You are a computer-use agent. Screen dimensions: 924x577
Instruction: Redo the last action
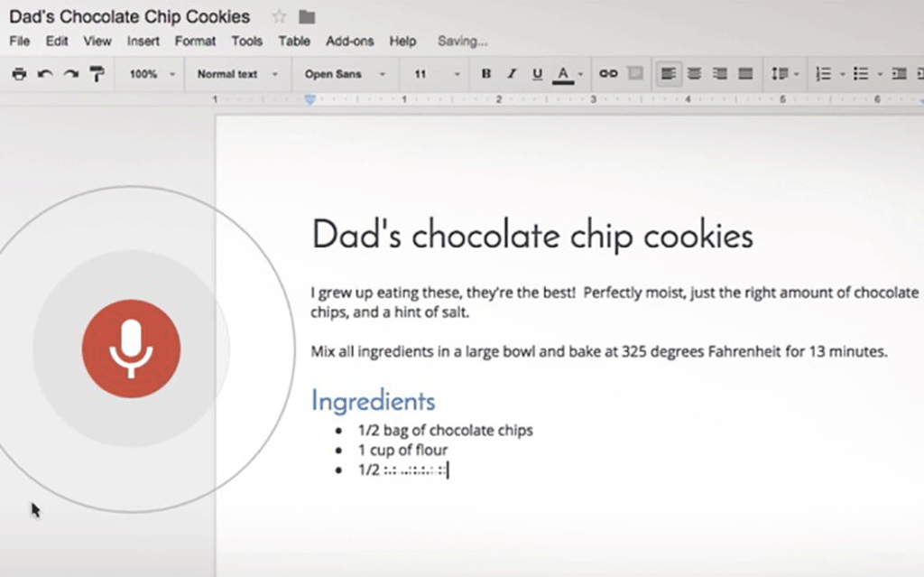pos(71,74)
